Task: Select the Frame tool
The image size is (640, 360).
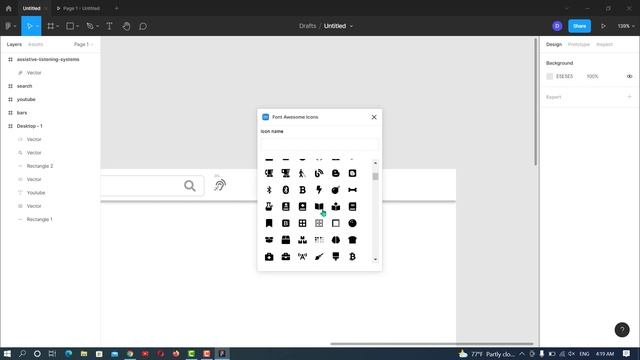Action: pos(51,26)
